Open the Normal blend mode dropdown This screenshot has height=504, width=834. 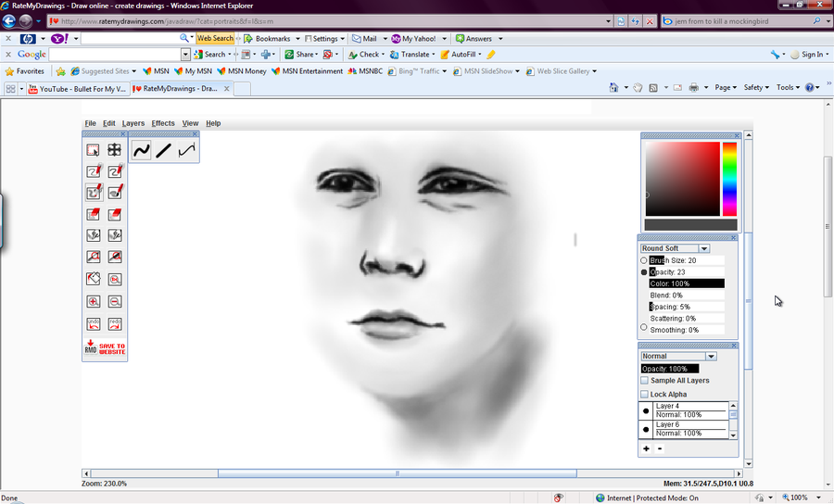click(x=711, y=356)
